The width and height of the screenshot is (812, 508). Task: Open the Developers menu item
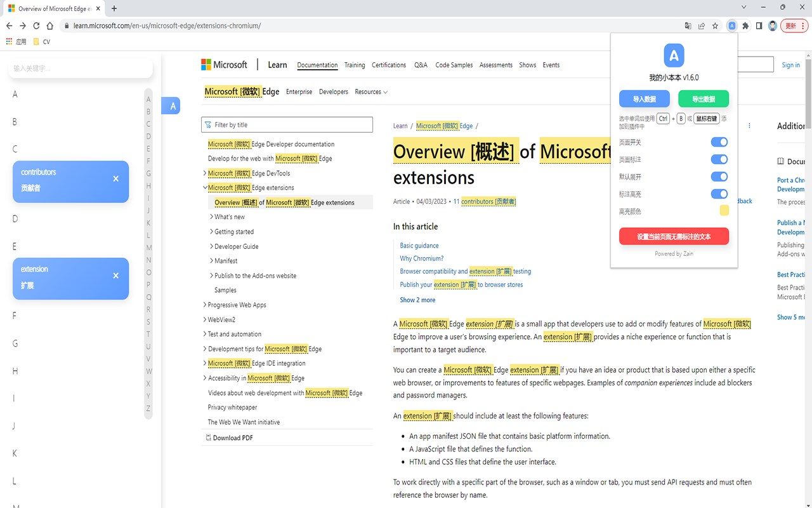334,91
